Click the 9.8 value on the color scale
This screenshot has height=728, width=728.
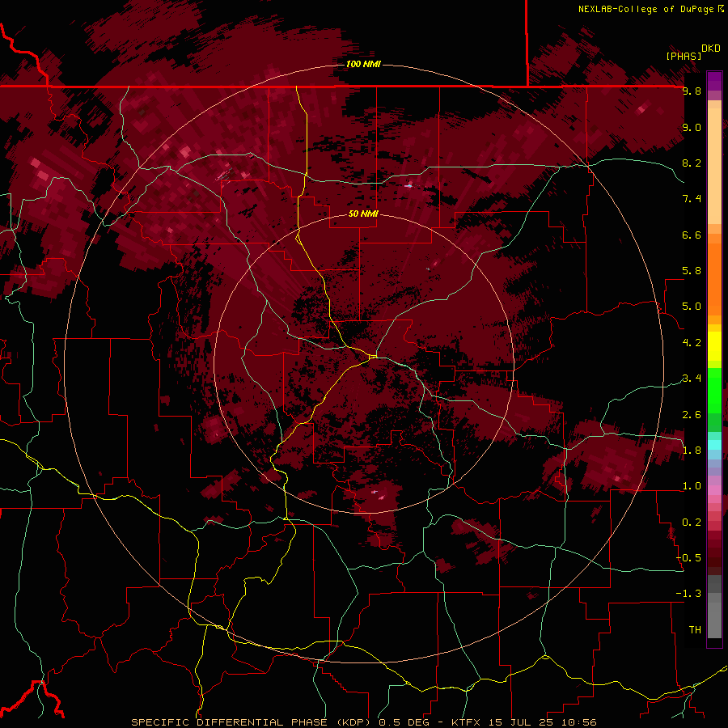tap(692, 91)
